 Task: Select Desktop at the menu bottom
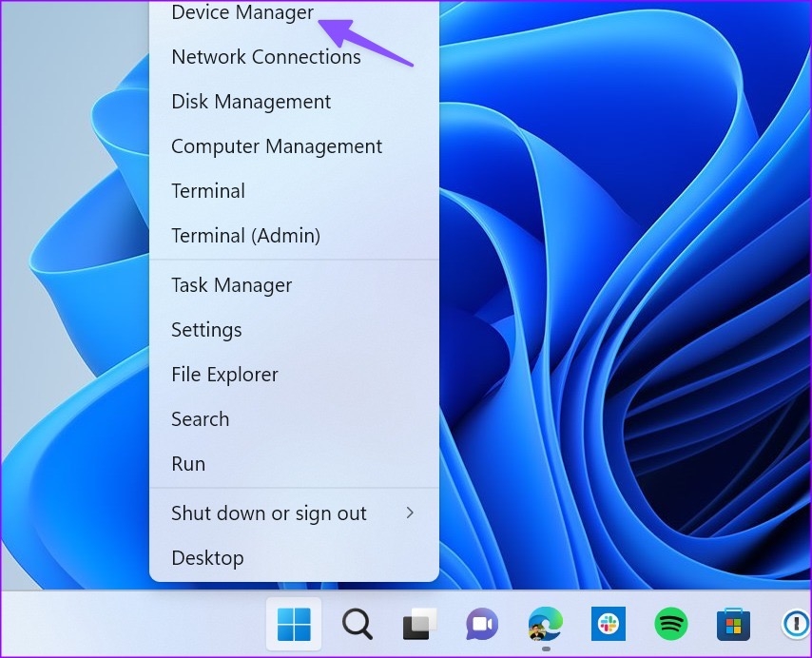click(207, 558)
